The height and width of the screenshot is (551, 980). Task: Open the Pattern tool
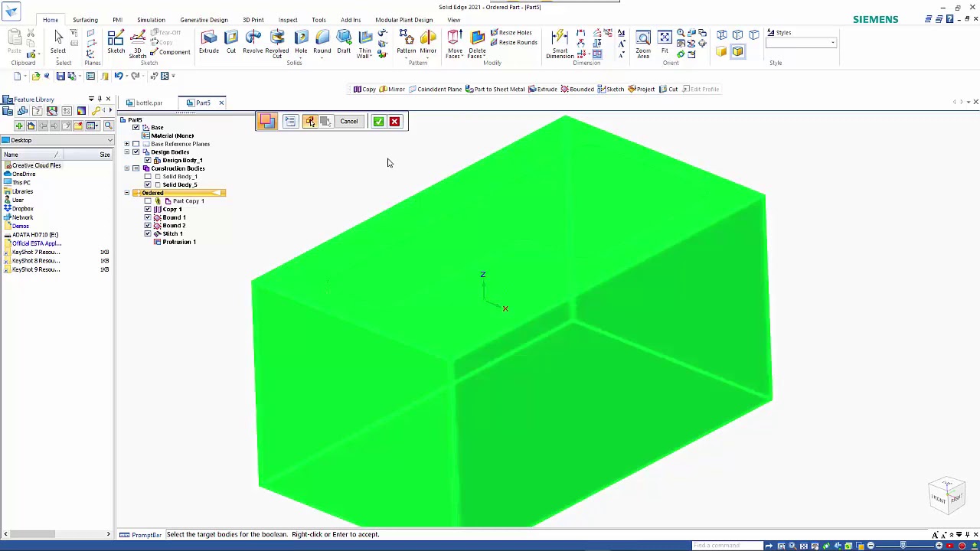pos(406,41)
